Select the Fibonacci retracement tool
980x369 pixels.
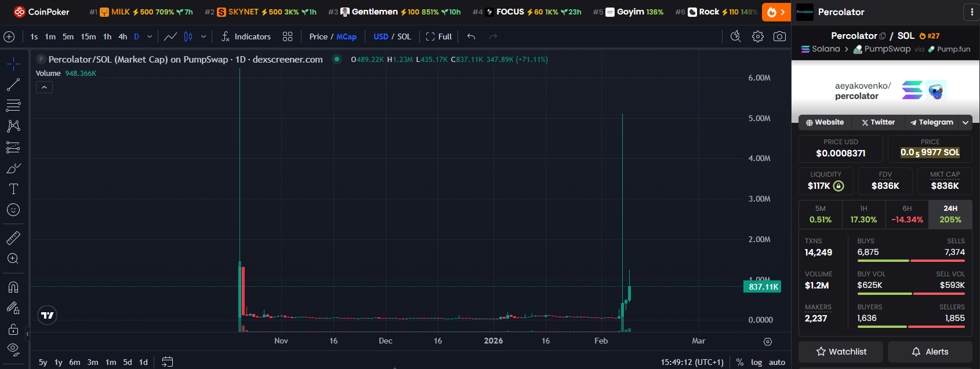point(13,105)
